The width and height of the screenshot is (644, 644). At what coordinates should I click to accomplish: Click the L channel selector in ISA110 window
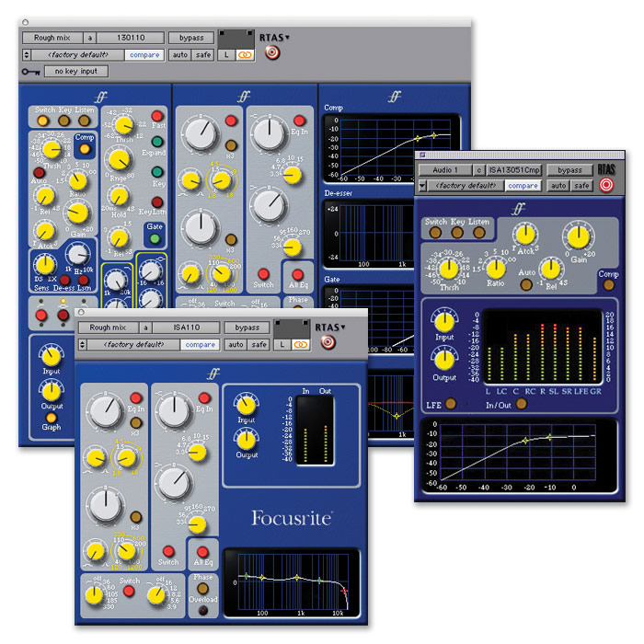click(282, 345)
